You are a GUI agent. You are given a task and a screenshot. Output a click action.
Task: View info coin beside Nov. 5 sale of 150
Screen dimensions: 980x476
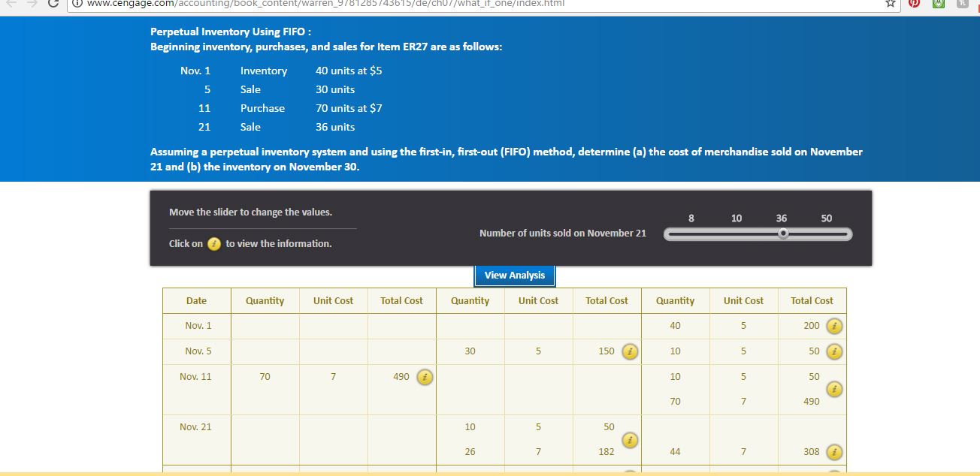point(630,351)
